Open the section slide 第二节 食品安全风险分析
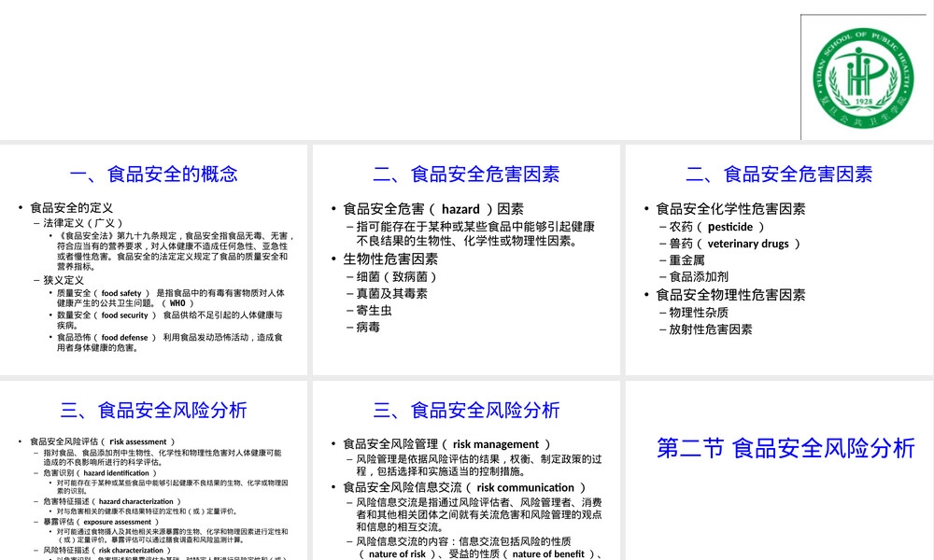The width and height of the screenshot is (934, 560). point(780,470)
